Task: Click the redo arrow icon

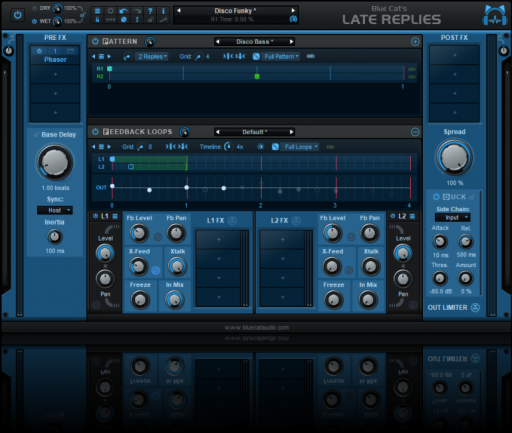Action: tap(137, 11)
